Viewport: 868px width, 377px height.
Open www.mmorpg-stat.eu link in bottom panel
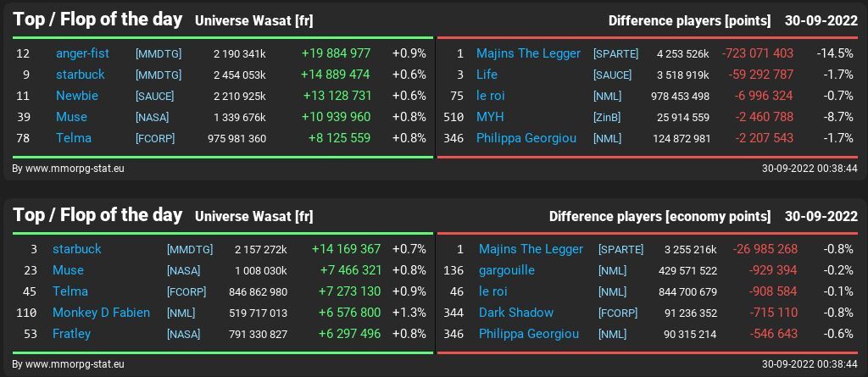68,364
